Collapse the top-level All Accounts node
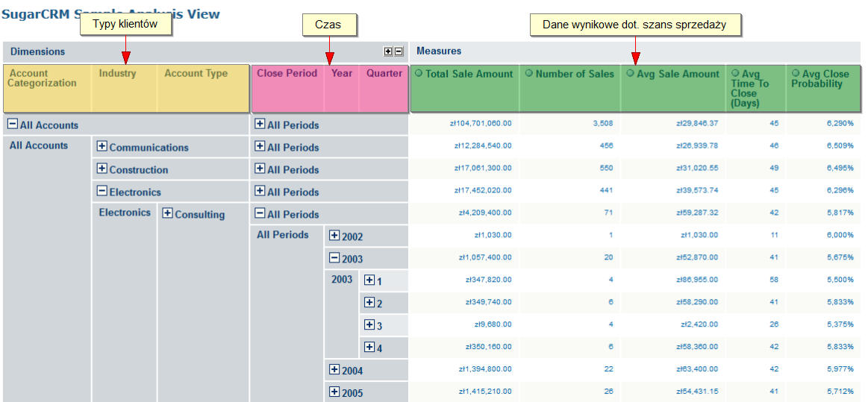The width and height of the screenshot is (868, 402). pos(13,125)
